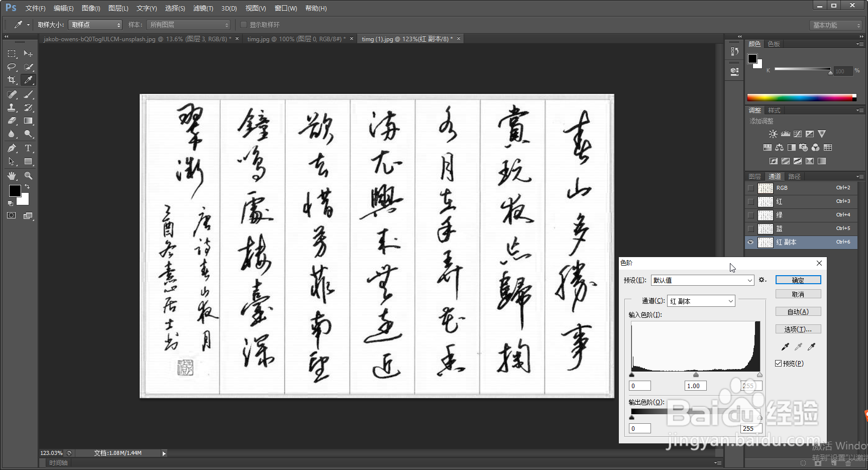
Task: Open the 图层(L) menu
Action: tap(118, 8)
